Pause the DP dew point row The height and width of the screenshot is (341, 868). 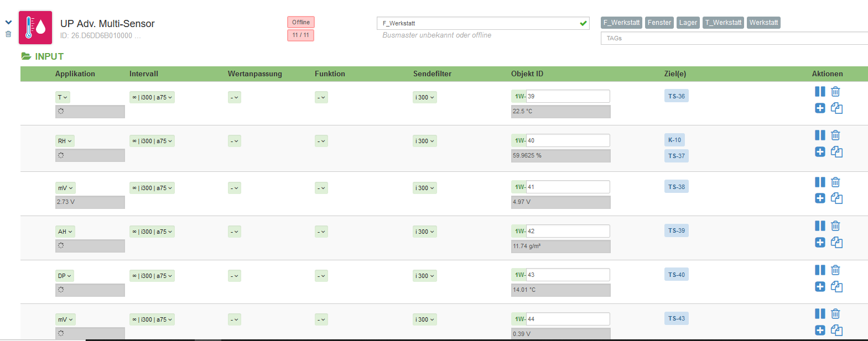(820, 270)
